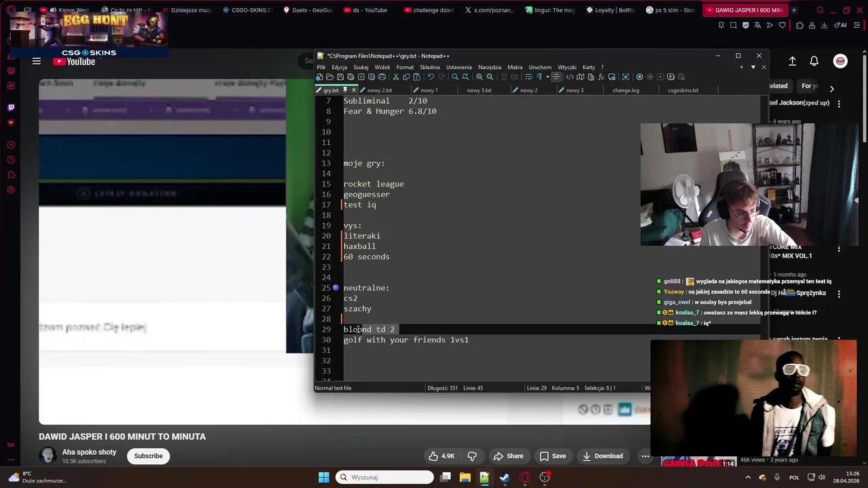Toggle the pin on gry.txt tab
Screen dimensions: 868x488
344,90
